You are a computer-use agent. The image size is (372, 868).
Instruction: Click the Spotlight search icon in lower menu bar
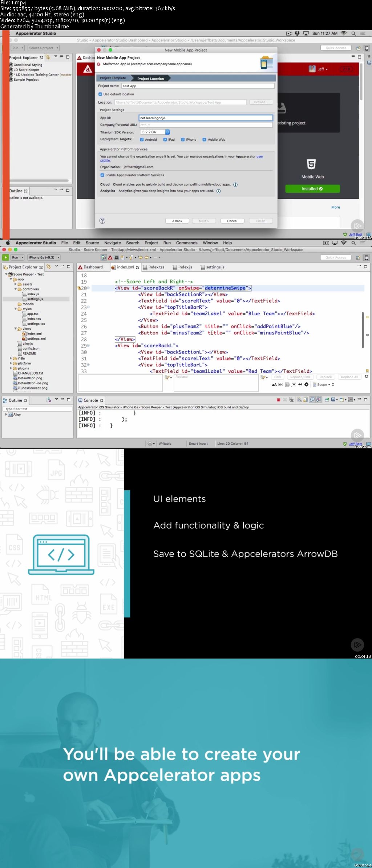353,243
